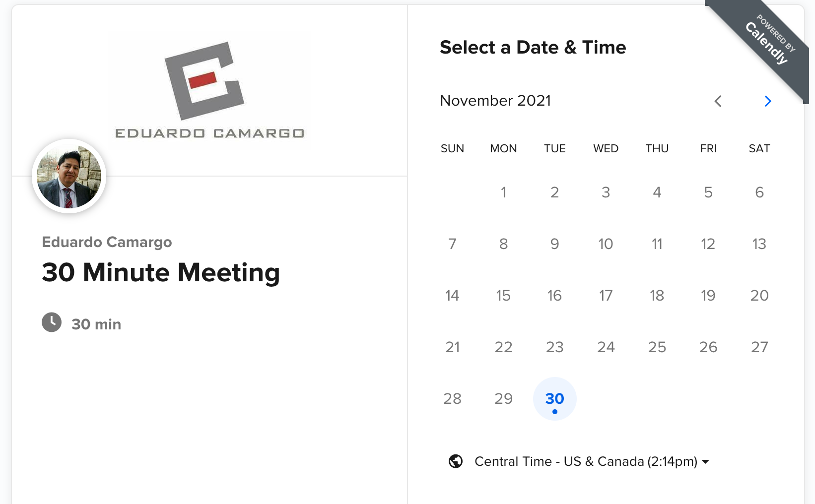This screenshot has width=815, height=504.
Task: Expand the time zone caret arrow
Action: click(706, 461)
